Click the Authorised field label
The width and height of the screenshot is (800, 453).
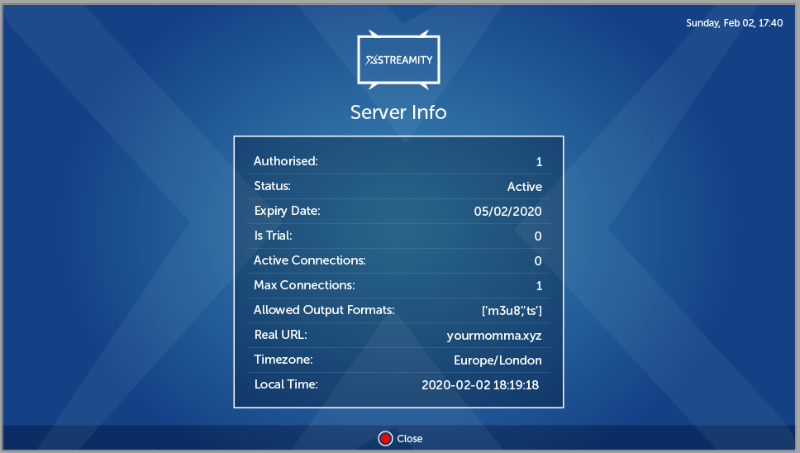pyautogui.click(x=285, y=161)
